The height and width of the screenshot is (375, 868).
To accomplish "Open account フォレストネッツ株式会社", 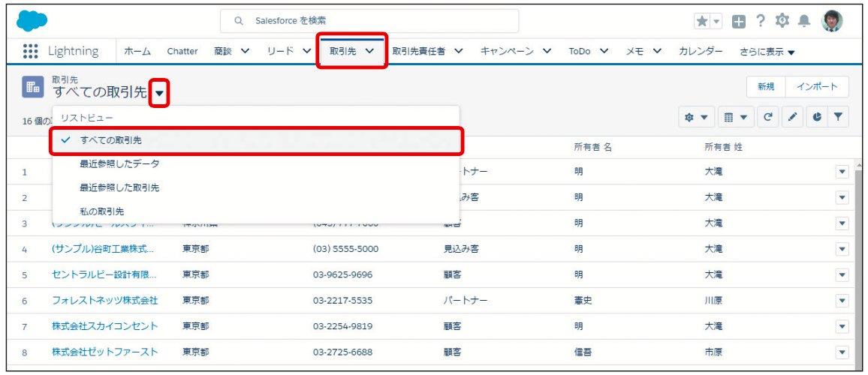I will pos(105,300).
